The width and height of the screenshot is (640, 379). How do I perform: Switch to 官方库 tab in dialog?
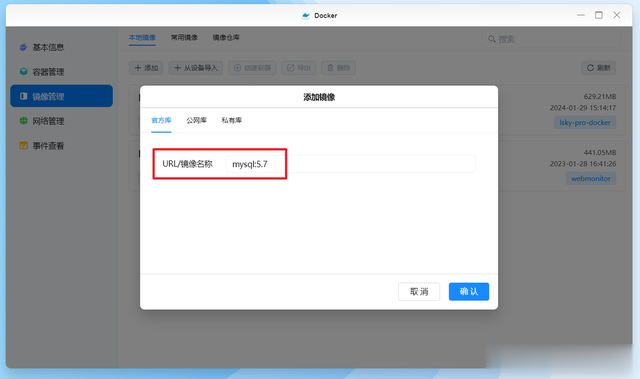click(x=161, y=120)
